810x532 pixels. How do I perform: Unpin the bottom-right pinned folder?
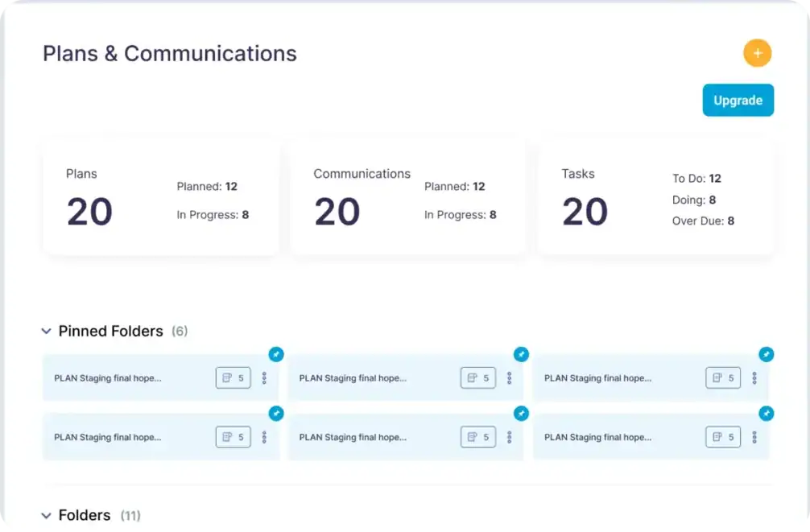(766, 414)
